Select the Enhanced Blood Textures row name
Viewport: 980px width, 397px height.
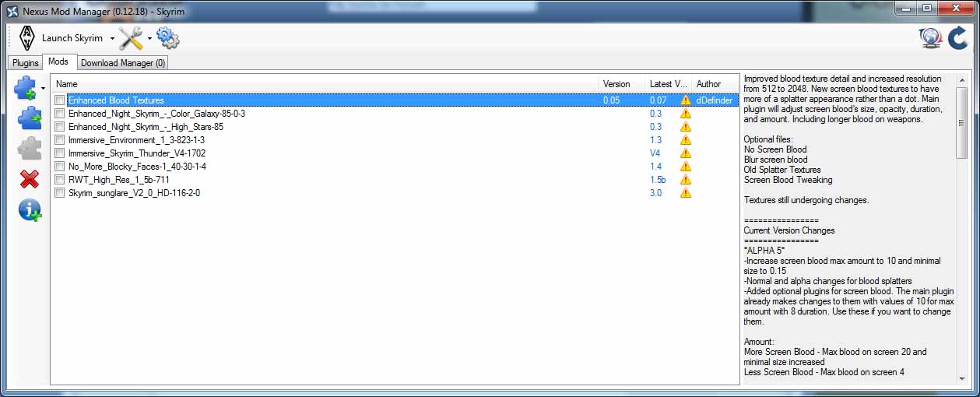coord(116,100)
